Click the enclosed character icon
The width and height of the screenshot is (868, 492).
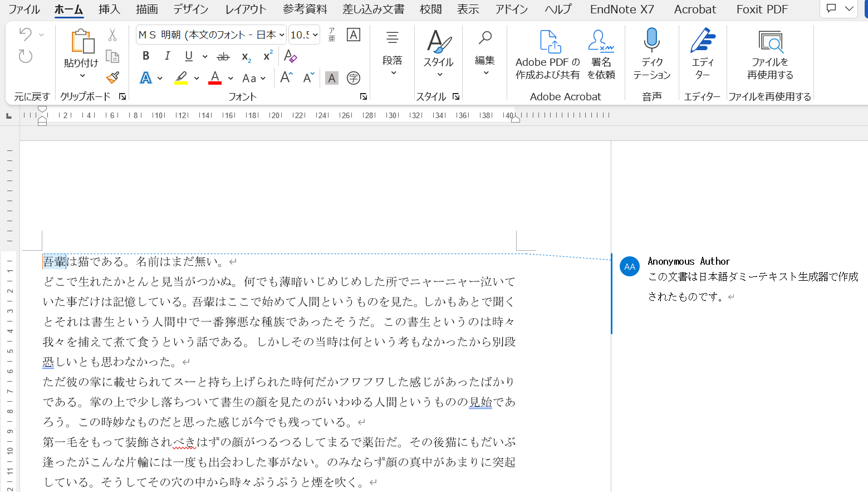[x=353, y=78]
